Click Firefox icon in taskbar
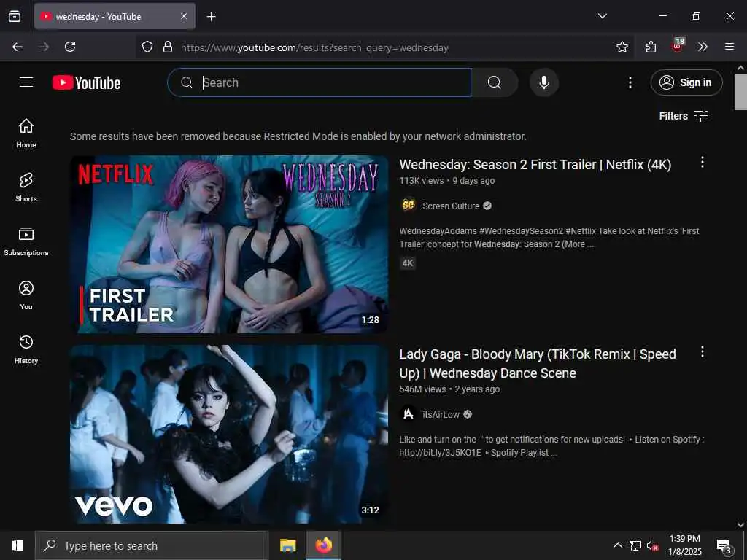This screenshot has height=560, width=747. point(323,545)
